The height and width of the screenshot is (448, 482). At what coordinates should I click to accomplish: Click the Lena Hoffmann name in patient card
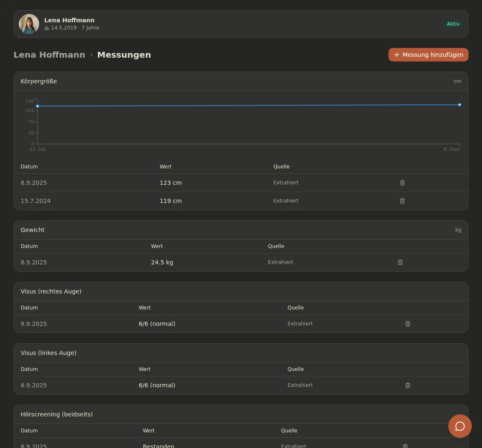point(69,20)
